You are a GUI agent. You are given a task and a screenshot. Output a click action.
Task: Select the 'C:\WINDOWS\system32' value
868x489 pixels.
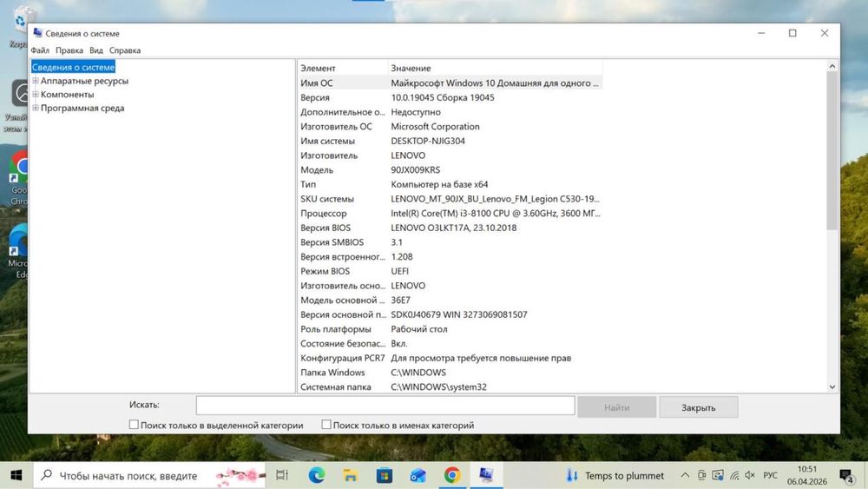pos(439,387)
